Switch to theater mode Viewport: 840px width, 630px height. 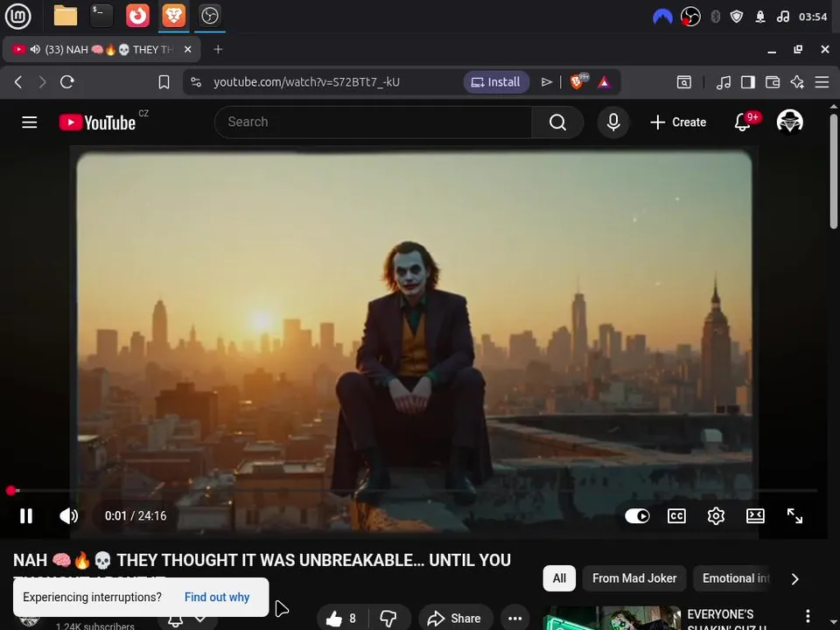click(755, 516)
